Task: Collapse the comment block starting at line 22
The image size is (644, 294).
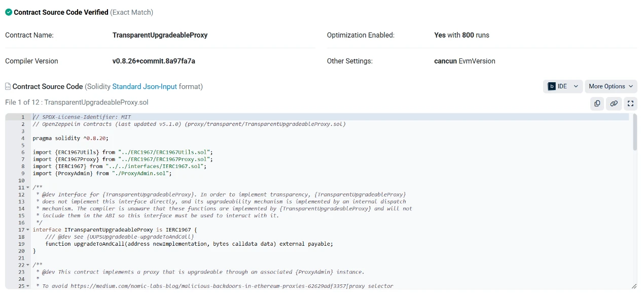Action: (28, 265)
